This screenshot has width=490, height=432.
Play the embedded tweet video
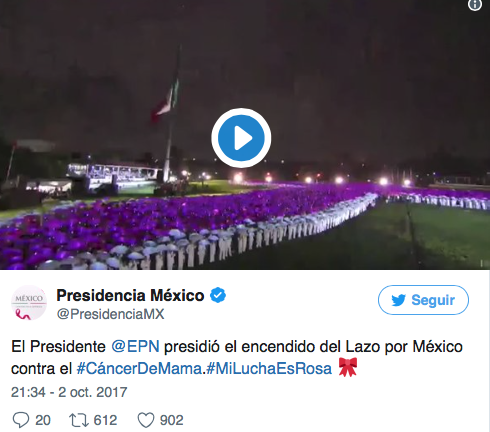(241, 138)
